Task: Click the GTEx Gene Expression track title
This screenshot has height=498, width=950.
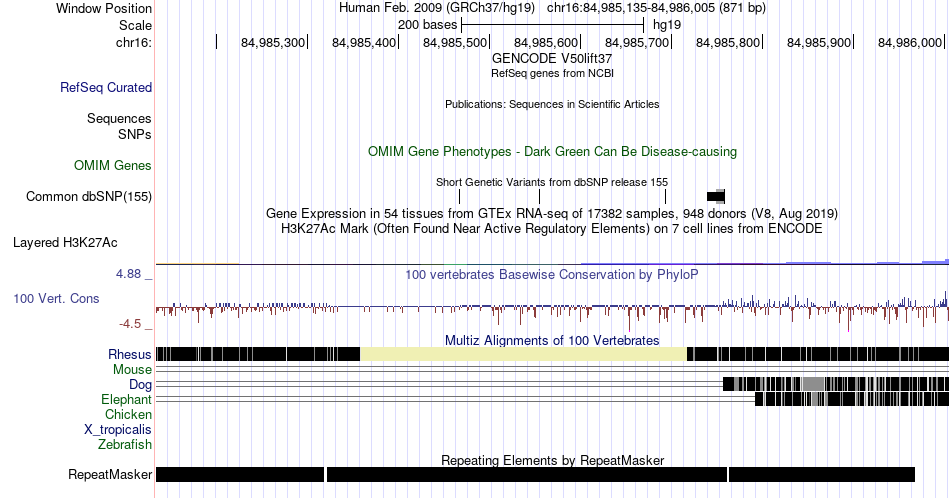Action: [x=552, y=213]
